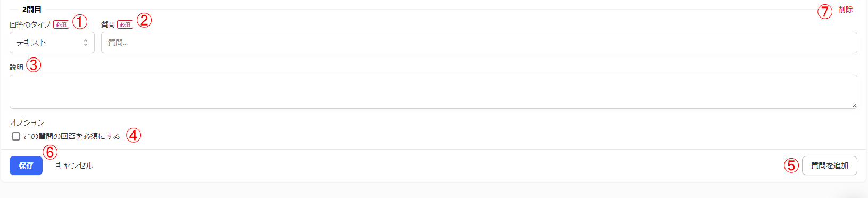Click red circled number ① marker

80,22
